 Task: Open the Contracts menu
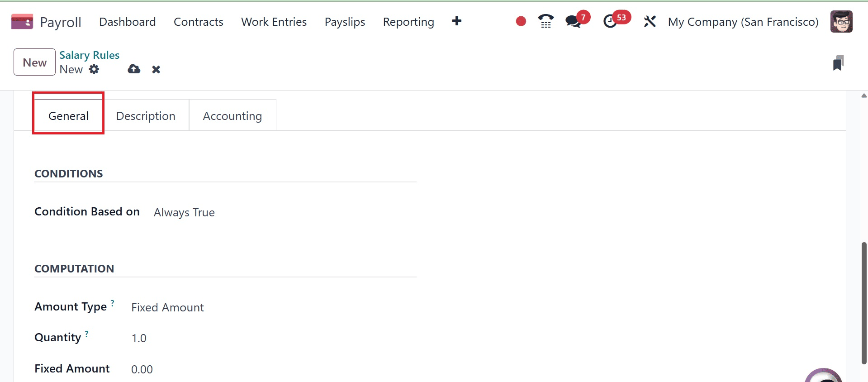click(x=199, y=22)
